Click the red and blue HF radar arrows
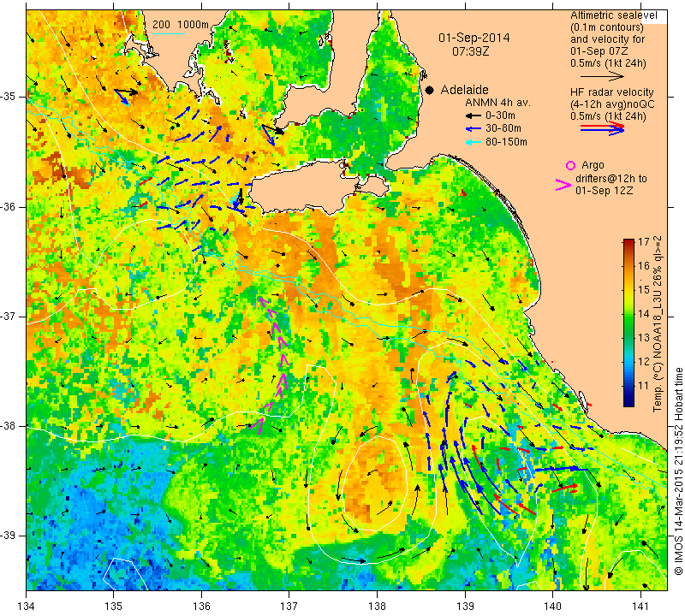Screen dimensions: 685x616 pos(602,128)
